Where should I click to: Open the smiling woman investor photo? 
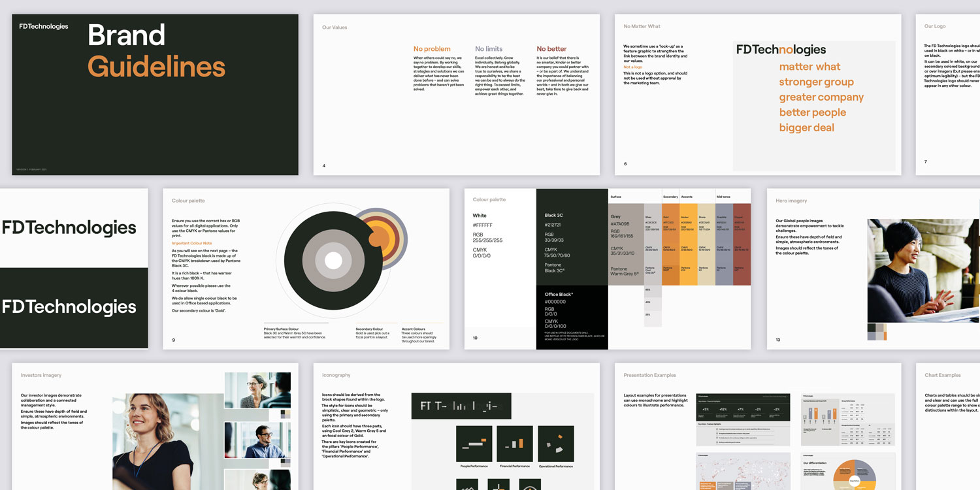tap(167, 442)
